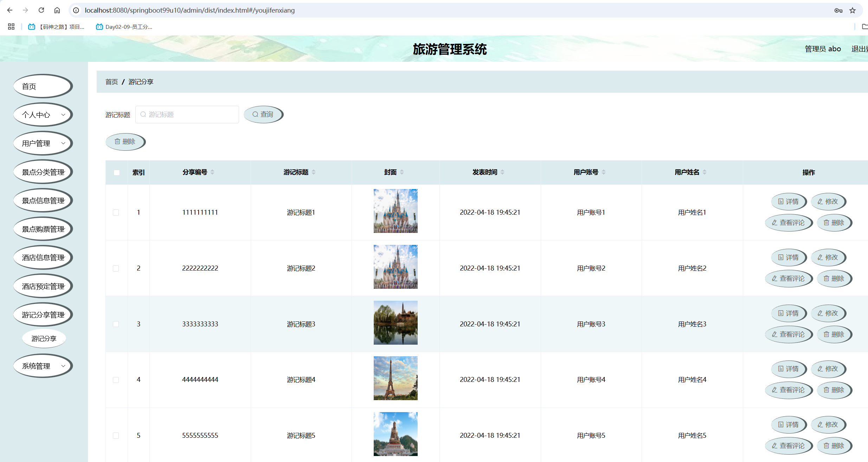Viewport: 868px width, 462px height.
Task: Open the apps grid icon in bookmarks bar
Action: click(11, 27)
